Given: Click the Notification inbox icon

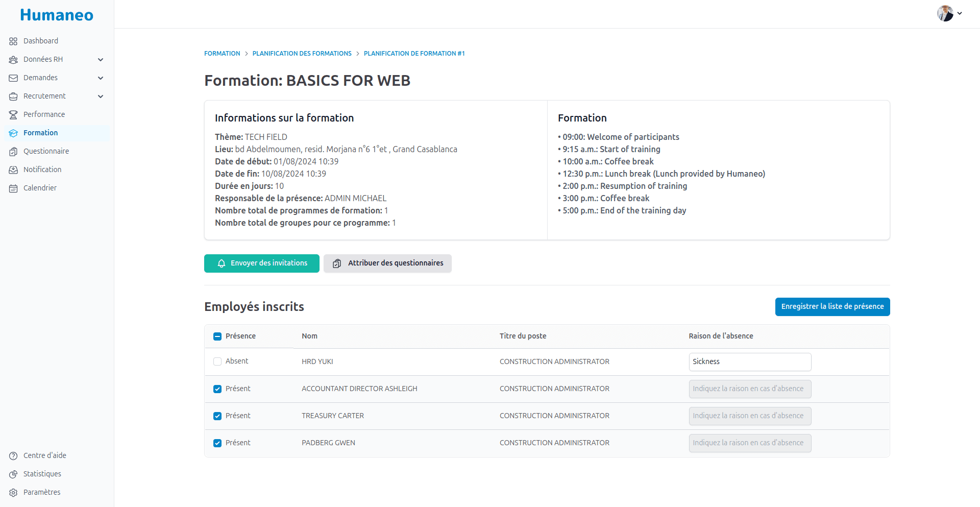Looking at the screenshot, I should tap(13, 170).
